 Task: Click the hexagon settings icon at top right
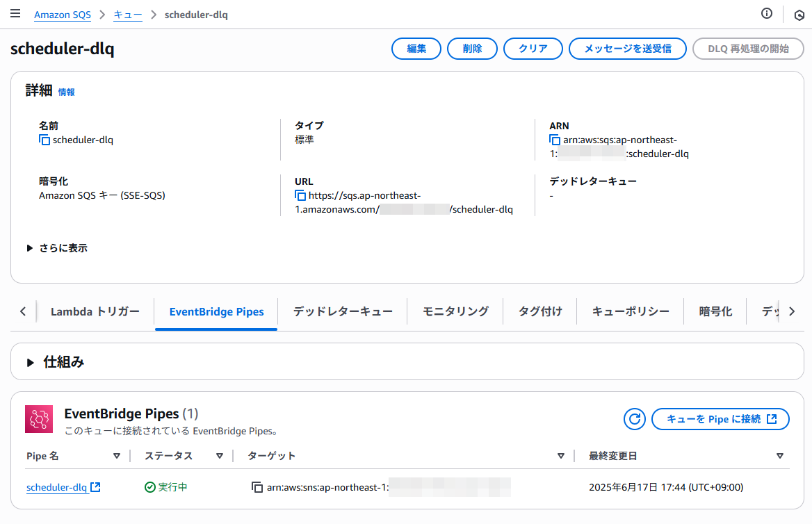(799, 15)
